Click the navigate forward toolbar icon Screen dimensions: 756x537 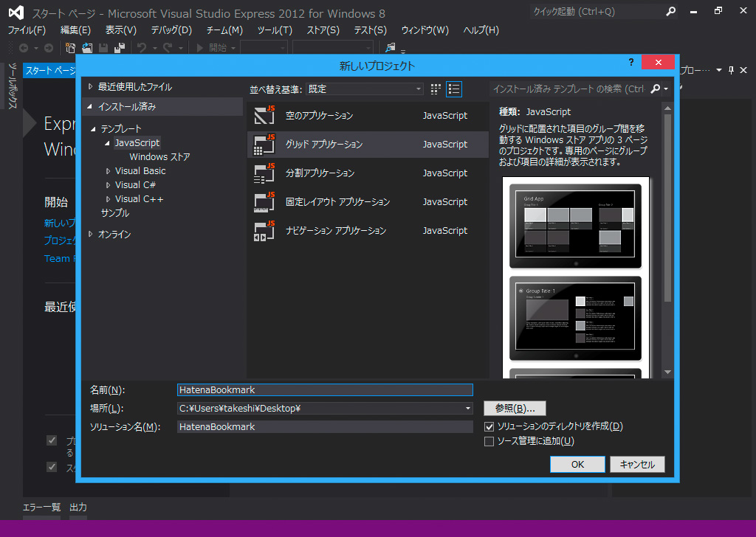tap(48, 48)
